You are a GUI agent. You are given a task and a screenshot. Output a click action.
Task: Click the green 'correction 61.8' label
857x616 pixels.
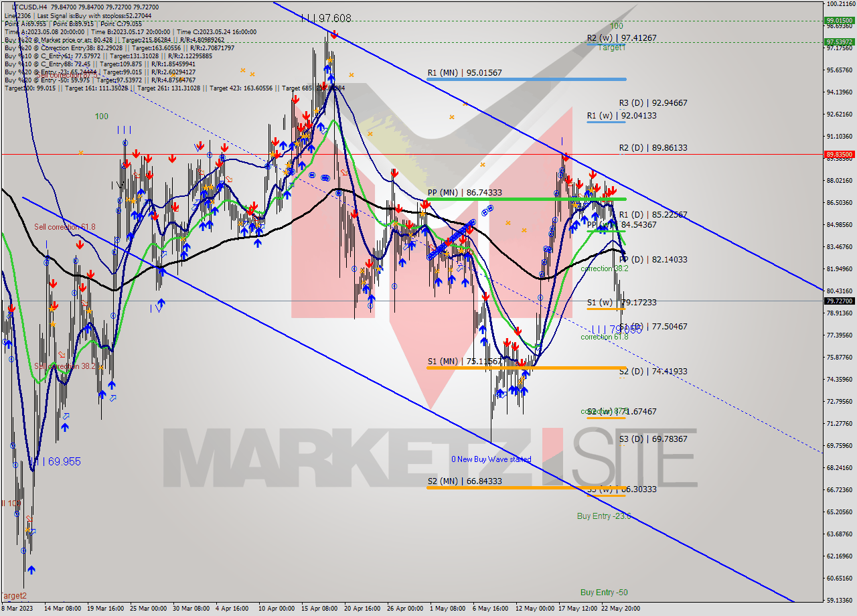pyautogui.click(x=604, y=337)
